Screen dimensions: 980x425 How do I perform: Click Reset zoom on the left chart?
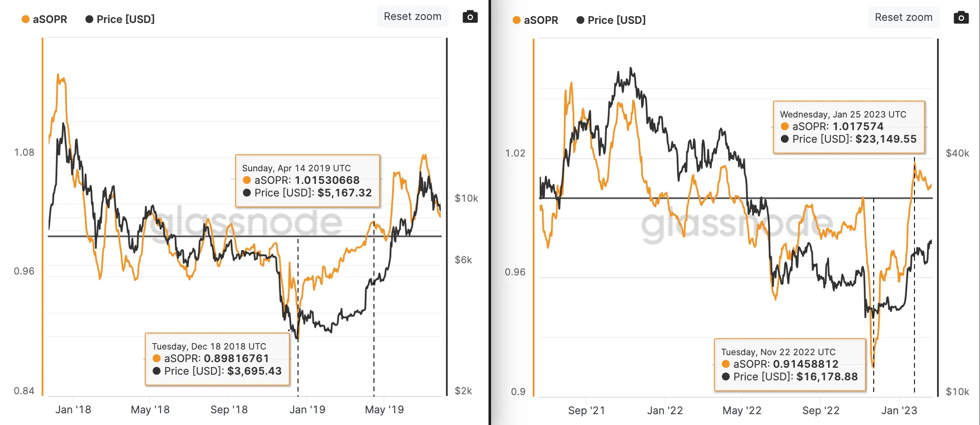coord(412,16)
